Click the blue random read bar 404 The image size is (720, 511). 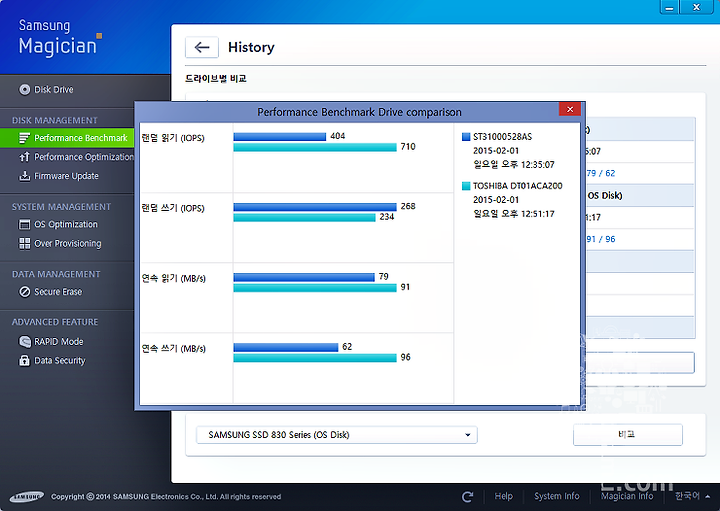click(x=280, y=136)
